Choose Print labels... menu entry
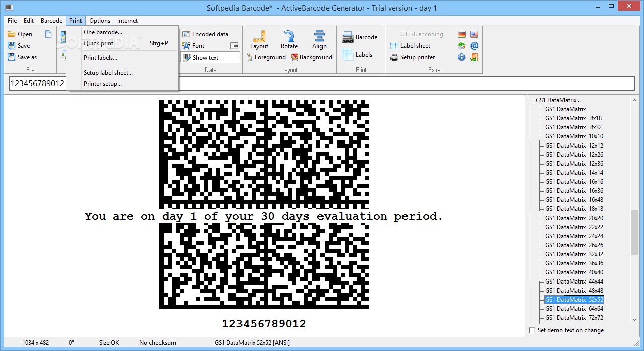The width and height of the screenshot is (644, 351). click(123, 58)
